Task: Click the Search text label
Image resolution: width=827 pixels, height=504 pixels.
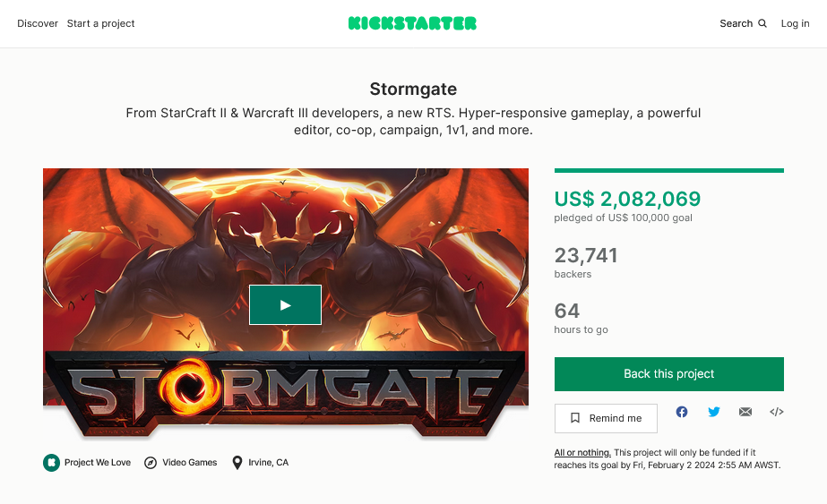Action: (736, 24)
